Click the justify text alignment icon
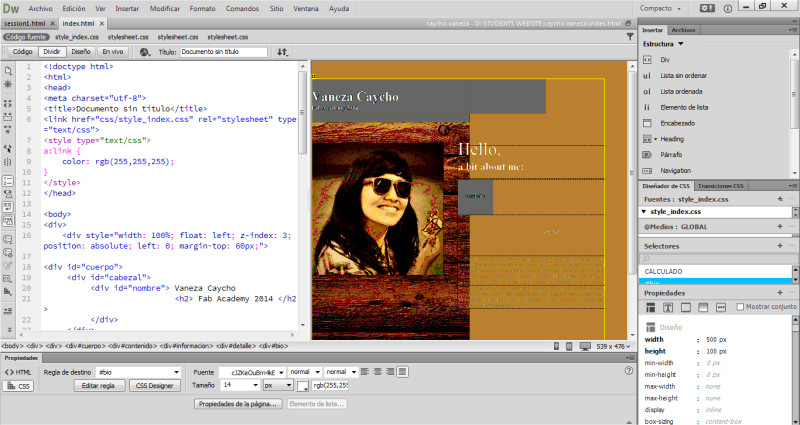800x425 pixels. point(404,371)
